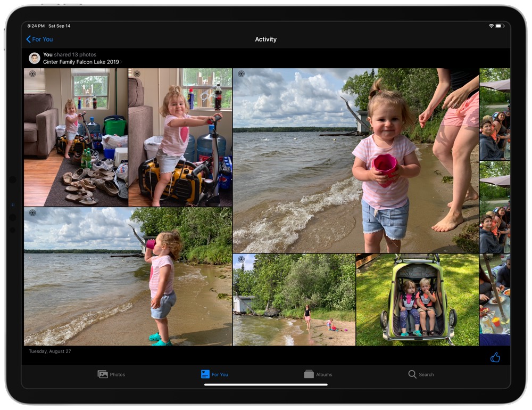Image resolution: width=532 pixels, height=410 pixels.
Task: Tap the Sat Sep 14 date
Action: click(60, 26)
